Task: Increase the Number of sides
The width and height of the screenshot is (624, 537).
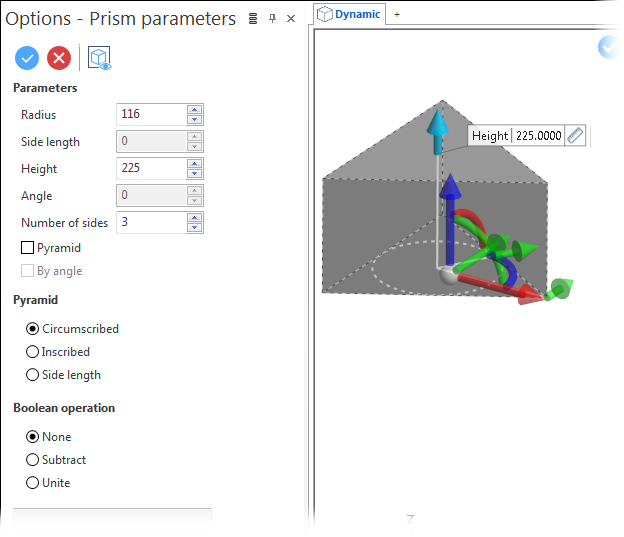Action: [195, 217]
